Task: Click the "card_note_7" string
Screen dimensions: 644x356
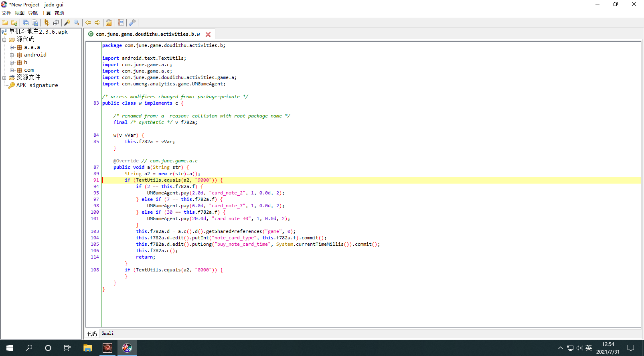Action: 227,206
